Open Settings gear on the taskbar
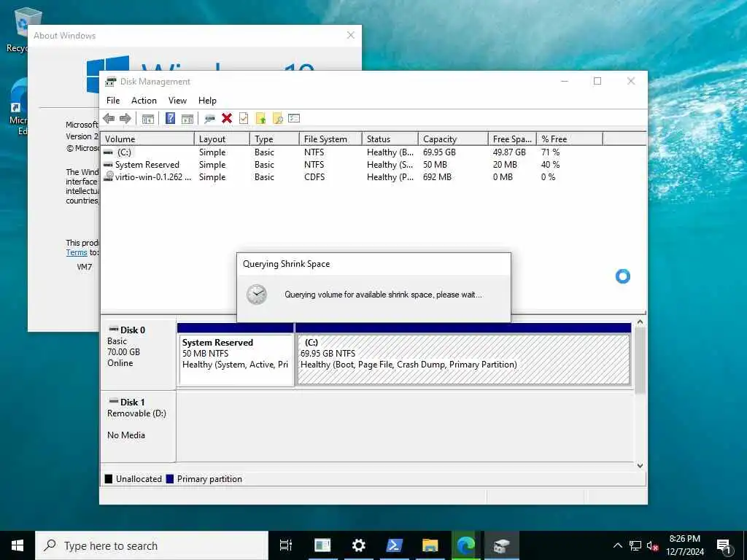Screen dimensions: 747x560 (359, 545)
